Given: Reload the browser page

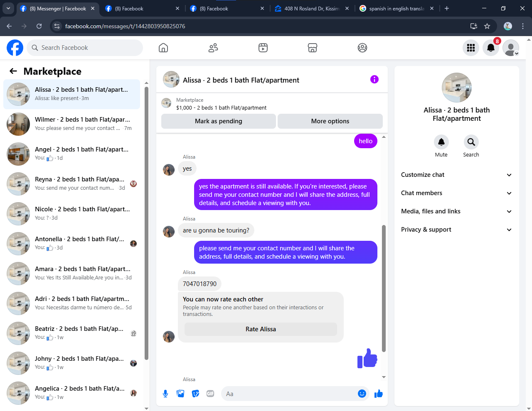Looking at the screenshot, I should 39,26.
